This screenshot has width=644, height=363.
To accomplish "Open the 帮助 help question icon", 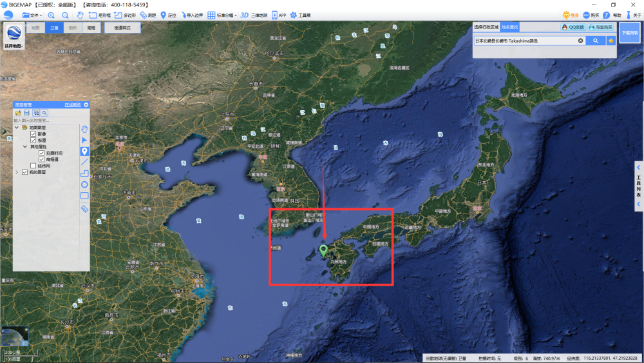I will [612, 15].
